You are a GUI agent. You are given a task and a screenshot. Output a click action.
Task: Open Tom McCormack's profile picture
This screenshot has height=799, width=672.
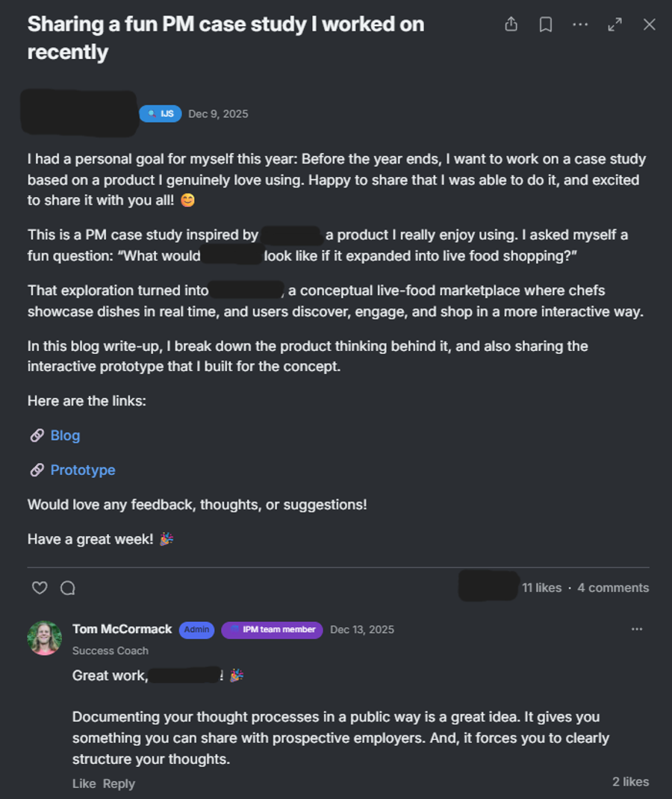[x=45, y=639]
